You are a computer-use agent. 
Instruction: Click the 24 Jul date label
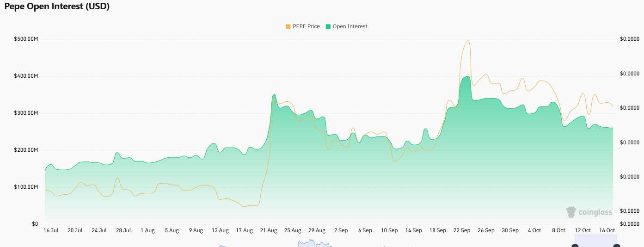click(99, 230)
